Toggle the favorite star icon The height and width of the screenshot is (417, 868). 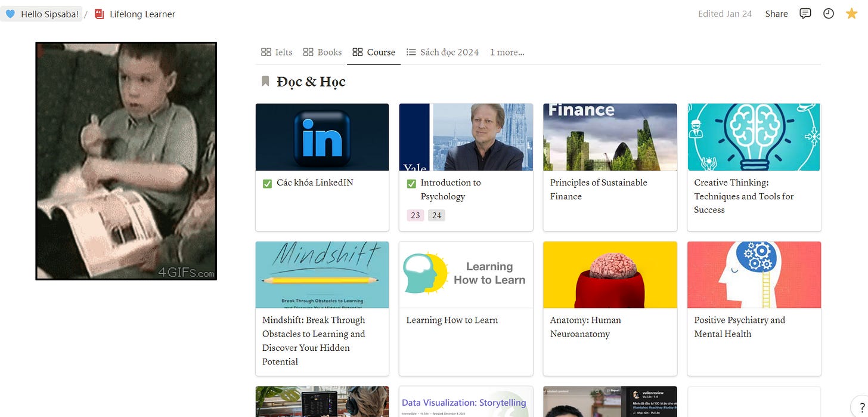click(851, 13)
